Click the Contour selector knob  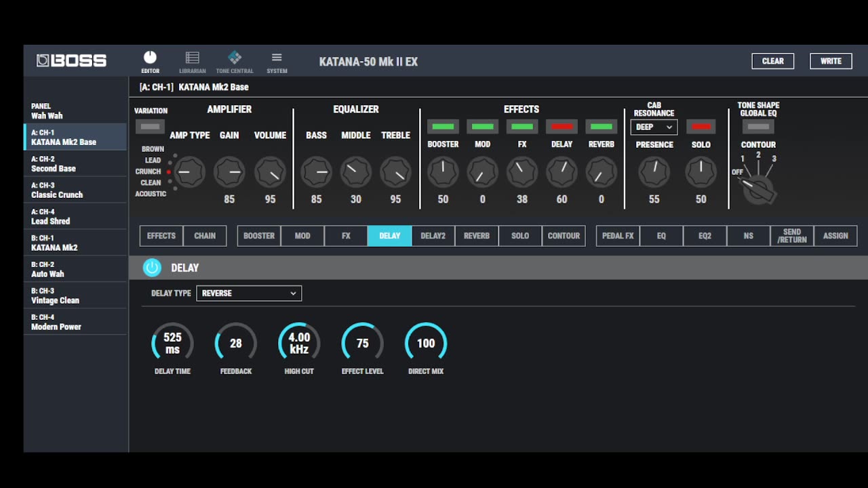pos(758,189)
